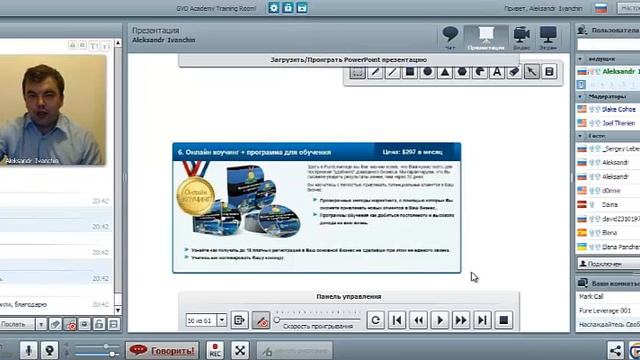The image size is (640, 360).
Task: Toggle the microphone button
Action: 29,350
